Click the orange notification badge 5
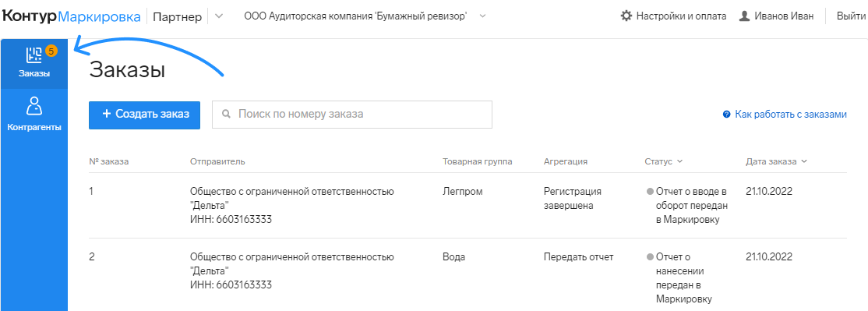The width and height of the screenshot is (868, 311). click(x=51, y=51)
